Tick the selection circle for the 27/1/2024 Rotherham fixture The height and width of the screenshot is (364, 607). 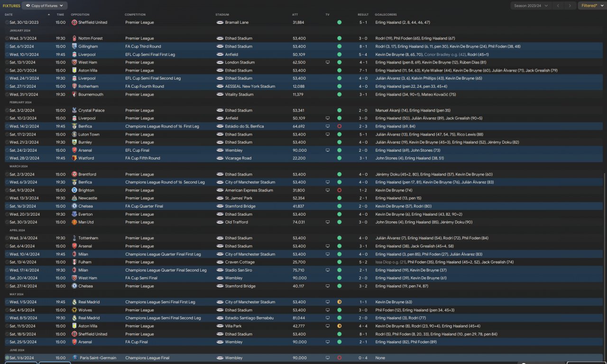coord(7,86)
